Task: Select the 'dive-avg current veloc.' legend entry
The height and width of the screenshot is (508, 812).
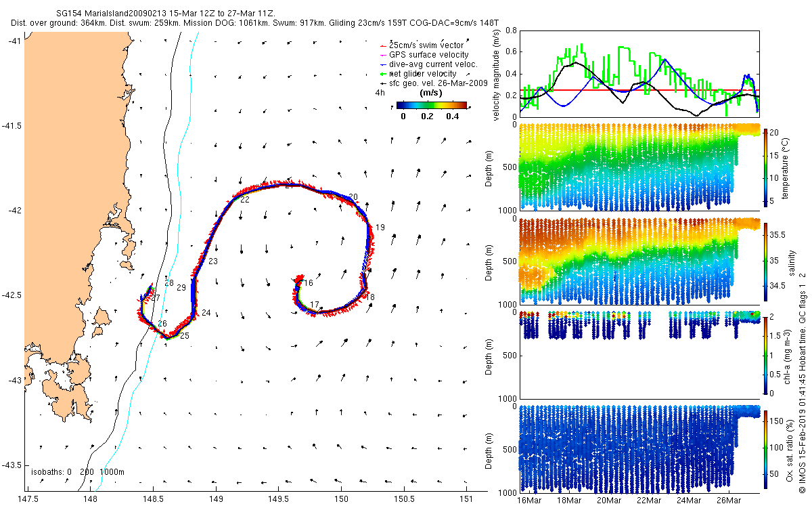Action: point(428,64)
